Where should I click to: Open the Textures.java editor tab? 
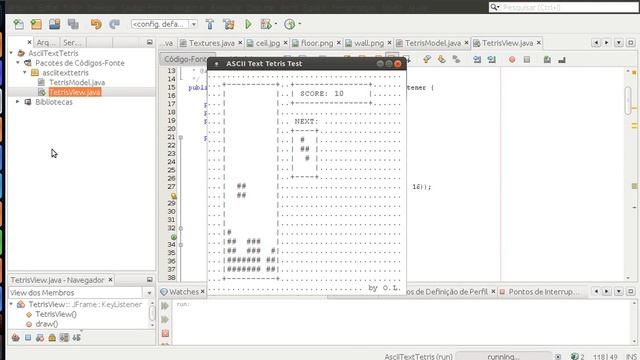point(211,43)
